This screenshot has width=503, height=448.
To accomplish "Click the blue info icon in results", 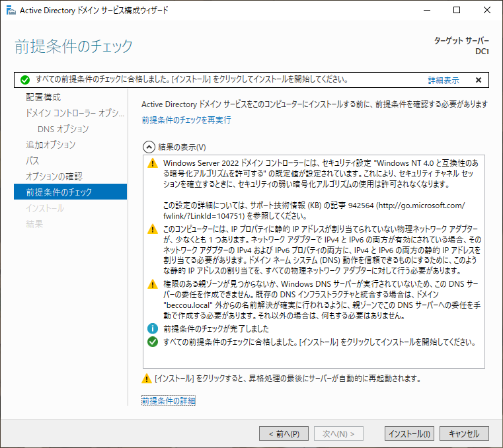I will tap(153, 328).
